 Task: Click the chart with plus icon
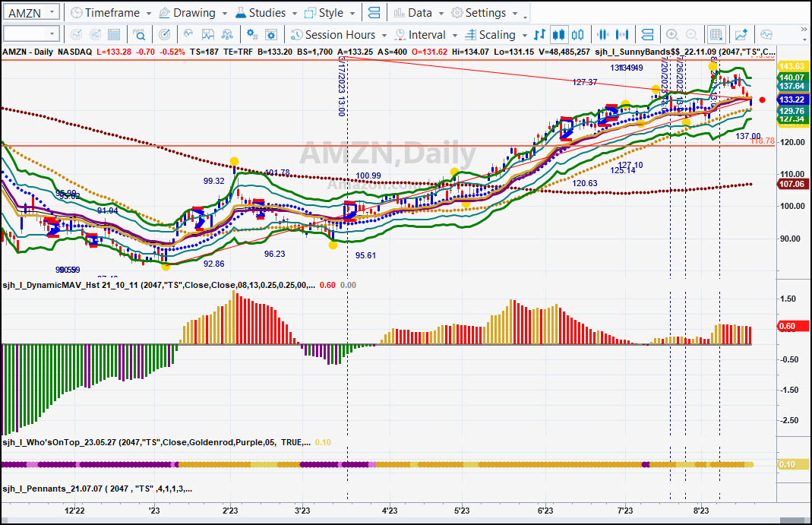(741, 35)
